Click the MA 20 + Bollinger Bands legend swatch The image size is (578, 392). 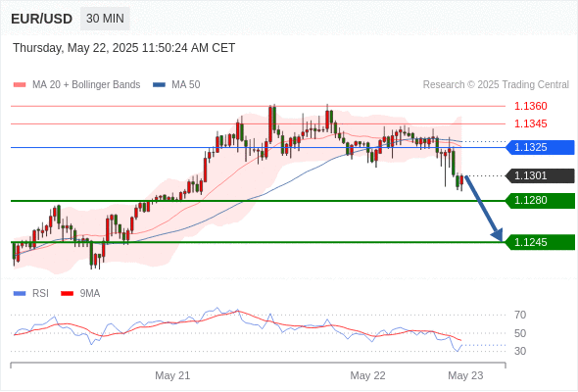coord(20,85)
